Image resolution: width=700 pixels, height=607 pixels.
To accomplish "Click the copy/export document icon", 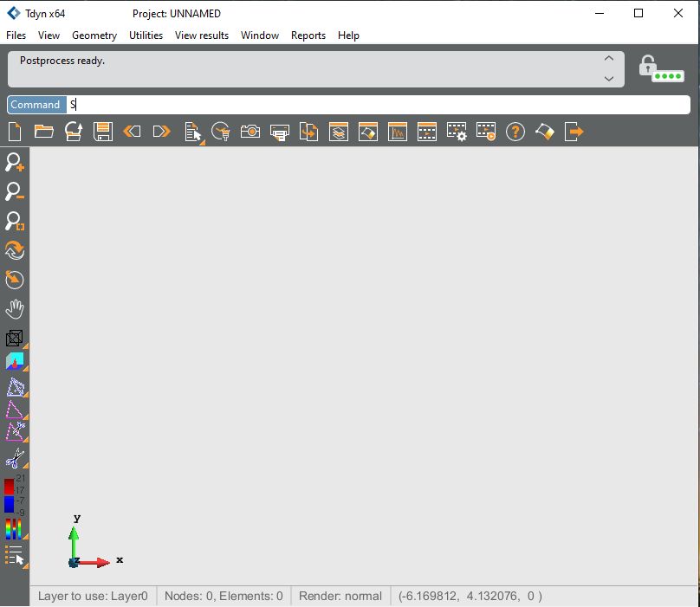I will pos(309,132).
